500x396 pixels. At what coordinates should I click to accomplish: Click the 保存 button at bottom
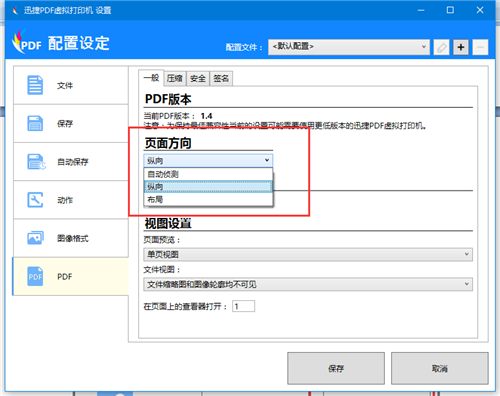click(x=336, y=368)
